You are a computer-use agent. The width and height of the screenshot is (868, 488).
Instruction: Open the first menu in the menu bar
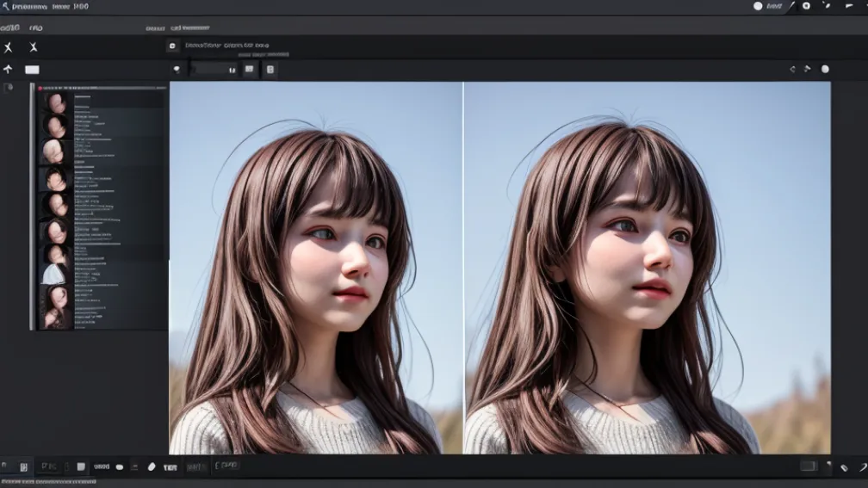(x=10, y=28)
